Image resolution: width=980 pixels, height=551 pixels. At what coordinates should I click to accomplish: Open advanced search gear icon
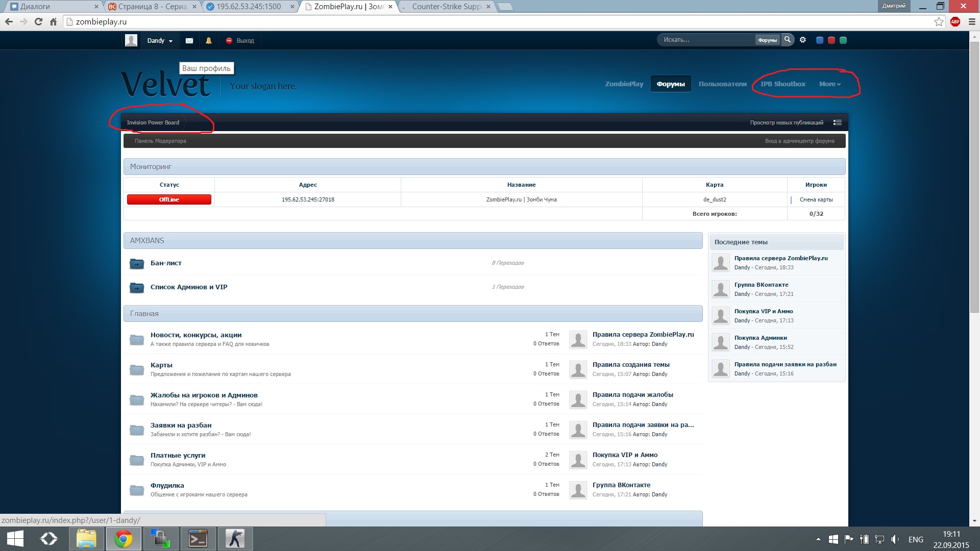[803, 40]
